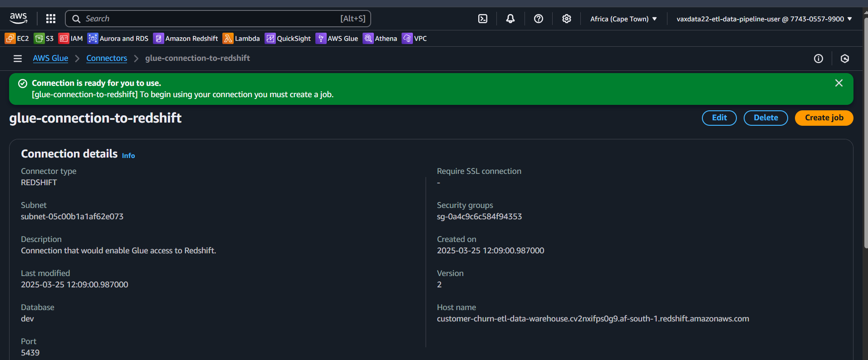868x360 pixels.
Task: Open the S3 shortcut
Action: click(44, 39)
